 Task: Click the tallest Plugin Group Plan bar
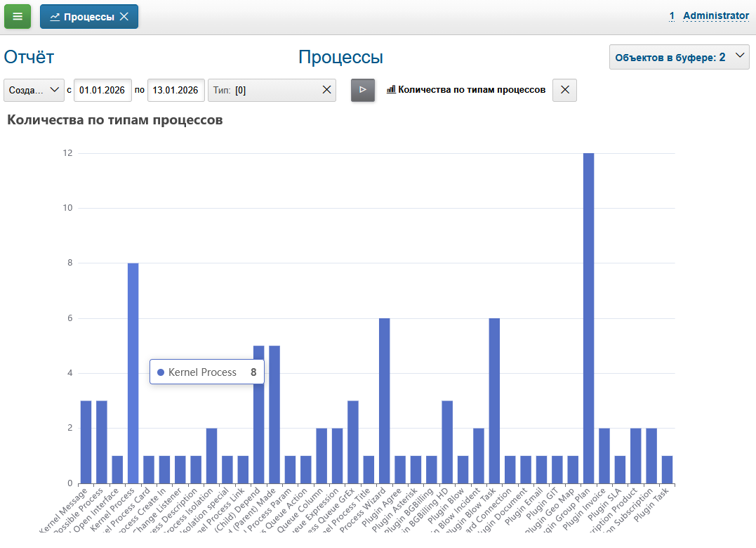588,316
